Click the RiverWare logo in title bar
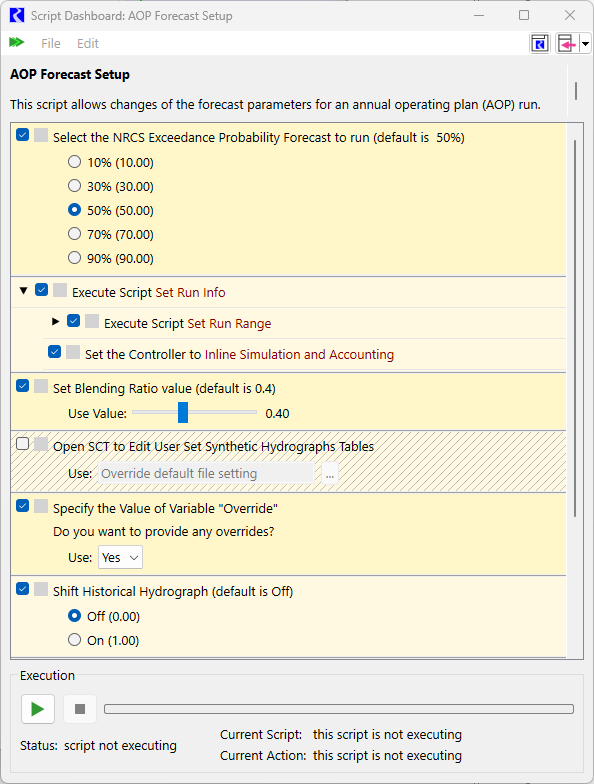Viewport: 594px width, 784px height. click(x=16, y=16)
